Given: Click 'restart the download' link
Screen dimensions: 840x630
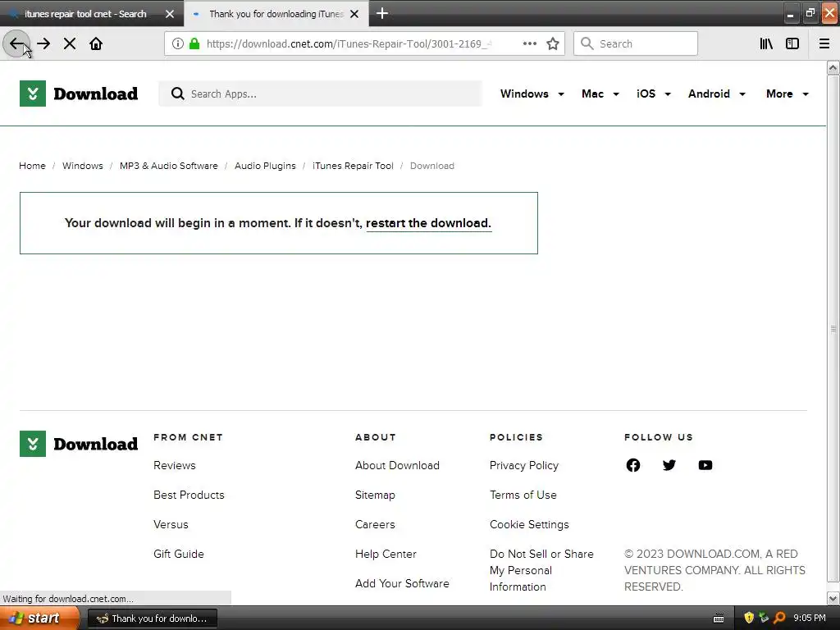Looking at the screenshot, I should pyautogui.click(x=428, y=223).
